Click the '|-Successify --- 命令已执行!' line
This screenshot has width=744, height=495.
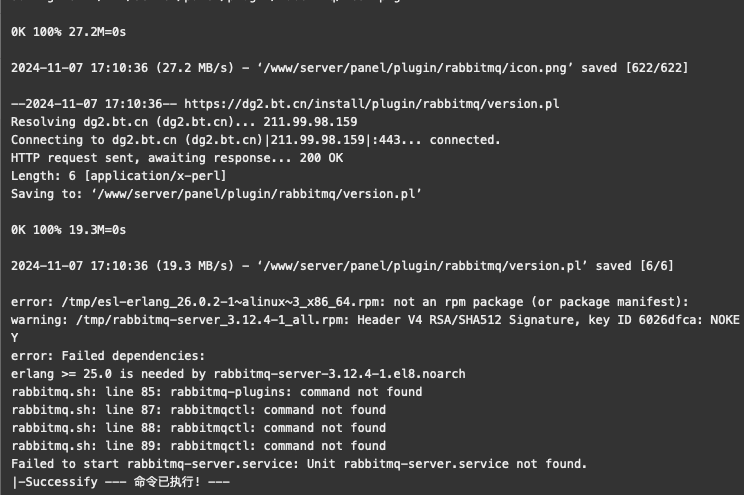[121, 482]
